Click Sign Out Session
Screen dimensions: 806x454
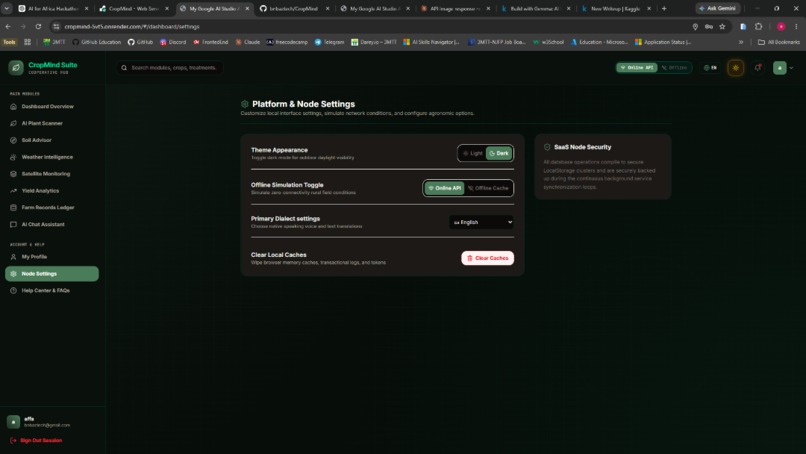[x=36, y=441]
